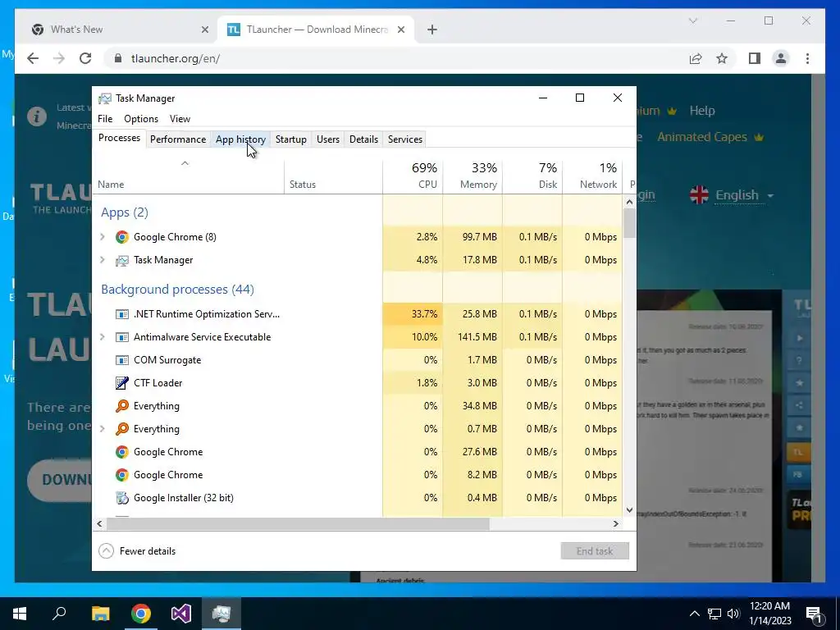Open the English language dropdown on webpage
This screenshot has height=630, width=840.
[743, 195]
